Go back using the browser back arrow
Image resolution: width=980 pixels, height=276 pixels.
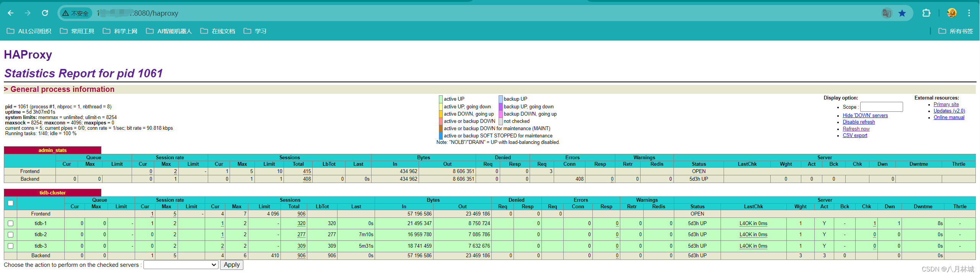pyautogui.click(x=11, y=13)
